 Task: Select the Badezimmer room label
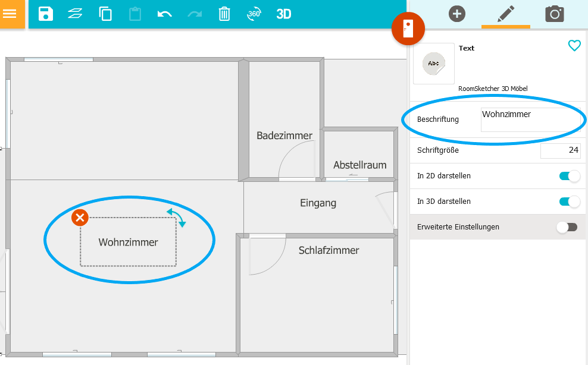pyautogui.click(x=284, y=136)
